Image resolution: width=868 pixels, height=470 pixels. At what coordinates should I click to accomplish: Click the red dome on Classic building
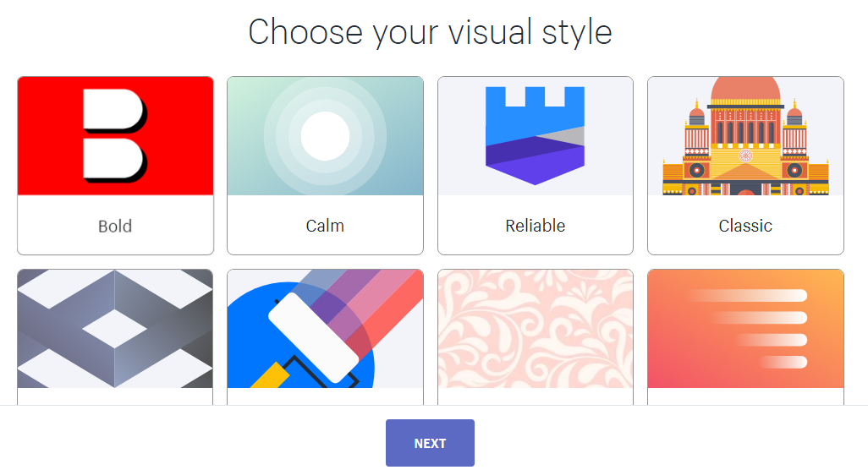pos(745,88)
